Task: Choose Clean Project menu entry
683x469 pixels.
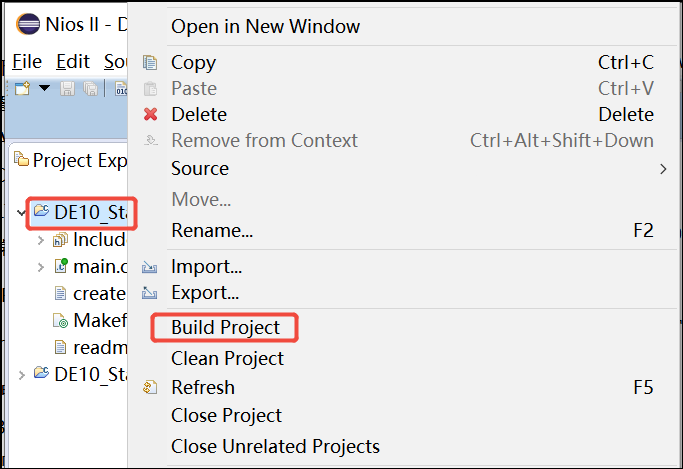Action: 227,358
